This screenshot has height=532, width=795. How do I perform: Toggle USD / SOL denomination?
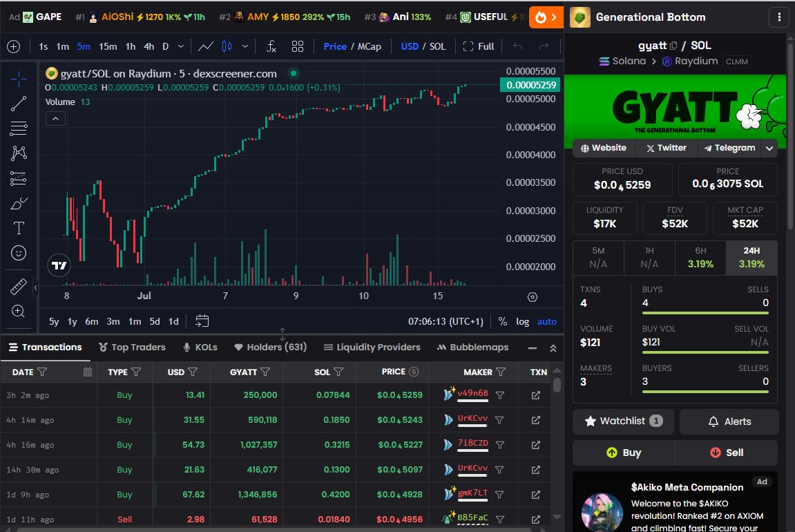pyautogui.click(x=423, y=47)
